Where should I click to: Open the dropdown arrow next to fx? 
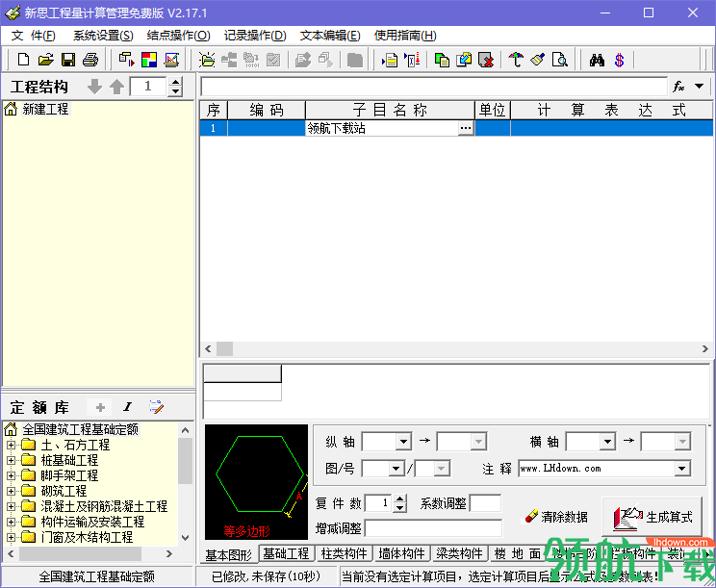(x=699, y=86)
